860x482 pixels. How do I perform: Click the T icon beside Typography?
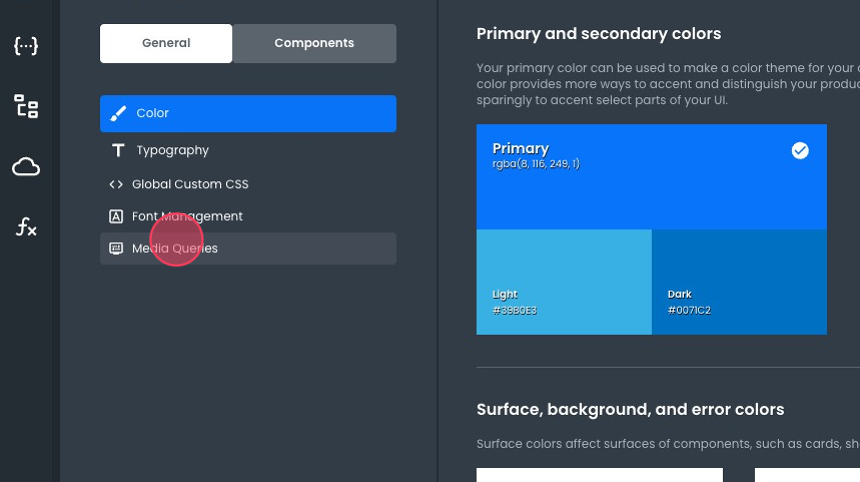click(x=118, y=150)
